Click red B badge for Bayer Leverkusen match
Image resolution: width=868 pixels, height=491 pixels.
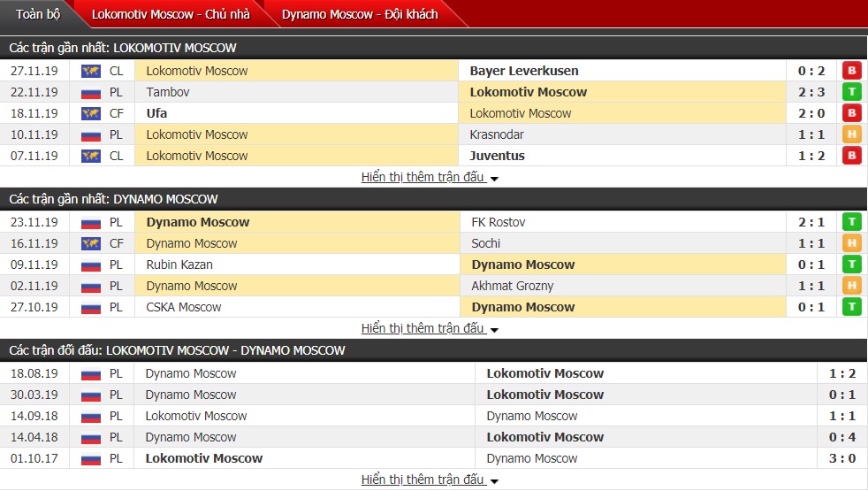click(x=852, y=71)
